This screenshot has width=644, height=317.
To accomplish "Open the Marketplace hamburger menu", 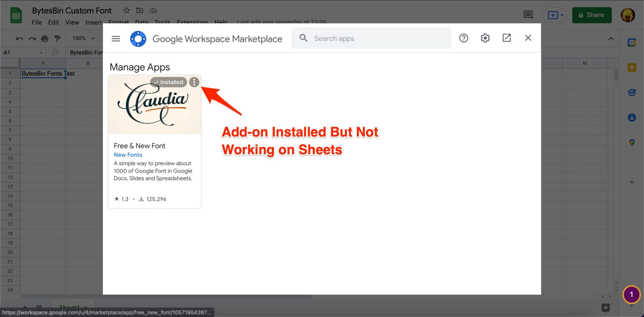I will pos(116,39).
